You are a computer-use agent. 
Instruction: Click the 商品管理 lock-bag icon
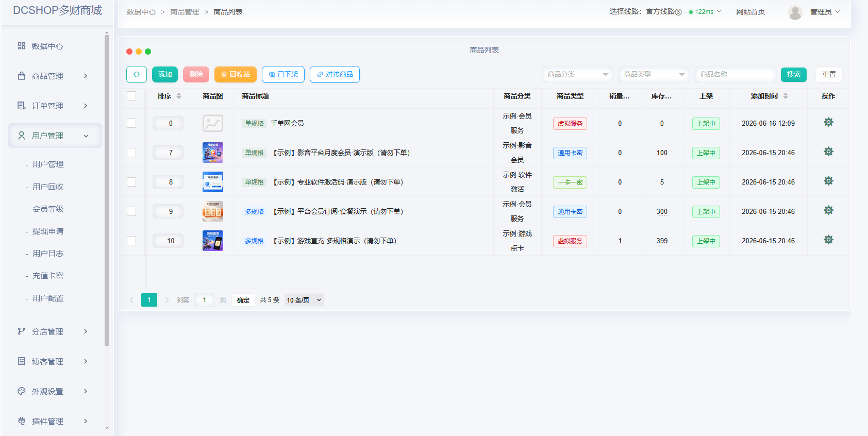(x=22, y=76)
